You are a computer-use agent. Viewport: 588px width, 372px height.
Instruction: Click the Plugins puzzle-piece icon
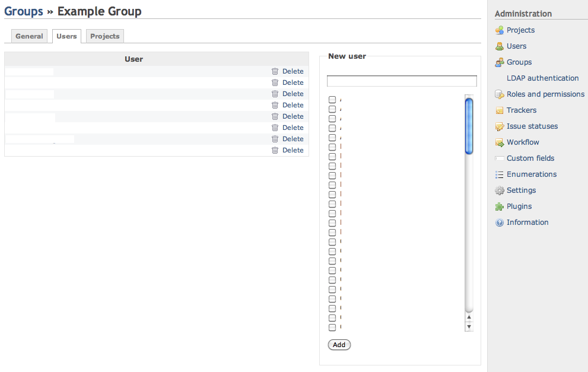pyautogui.click(x=500, y=206)
